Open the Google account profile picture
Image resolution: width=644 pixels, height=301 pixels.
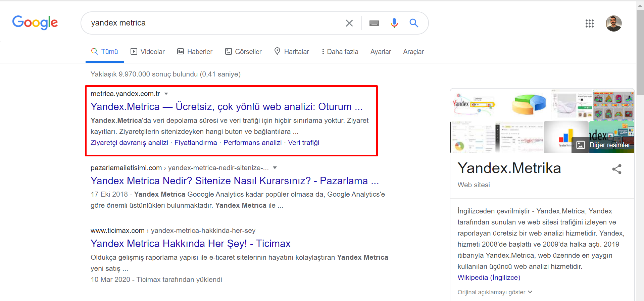coord(614,23)
